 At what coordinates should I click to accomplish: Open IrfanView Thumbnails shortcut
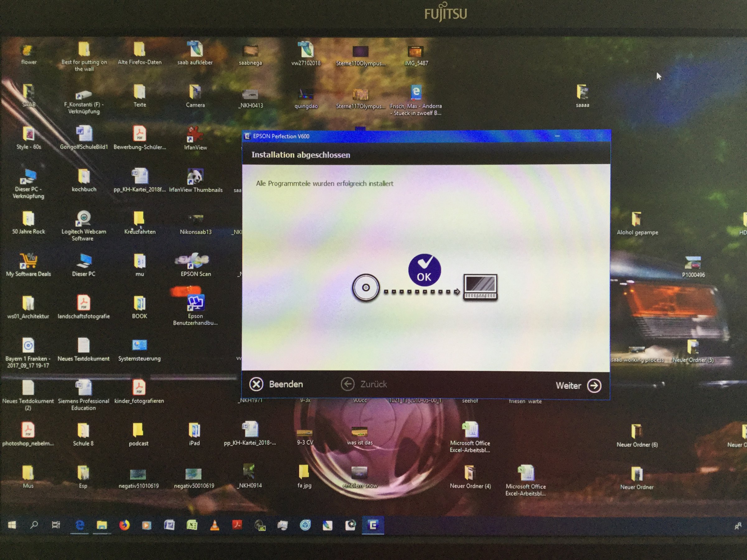[195, 180]
